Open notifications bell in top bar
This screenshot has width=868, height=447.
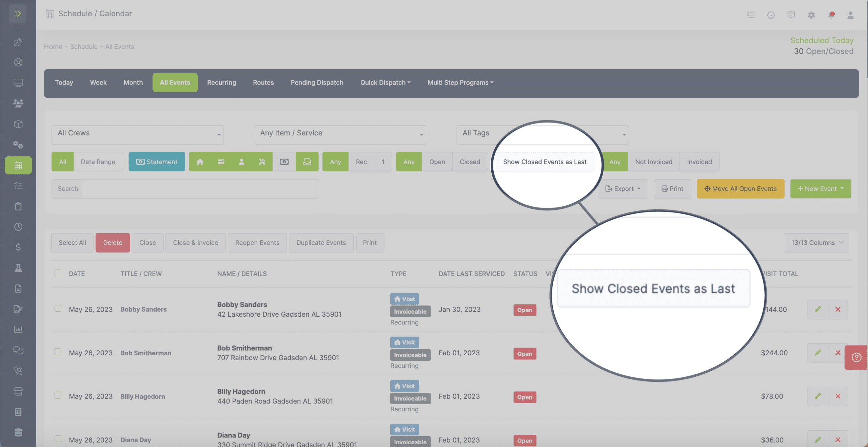click(831, 15)
